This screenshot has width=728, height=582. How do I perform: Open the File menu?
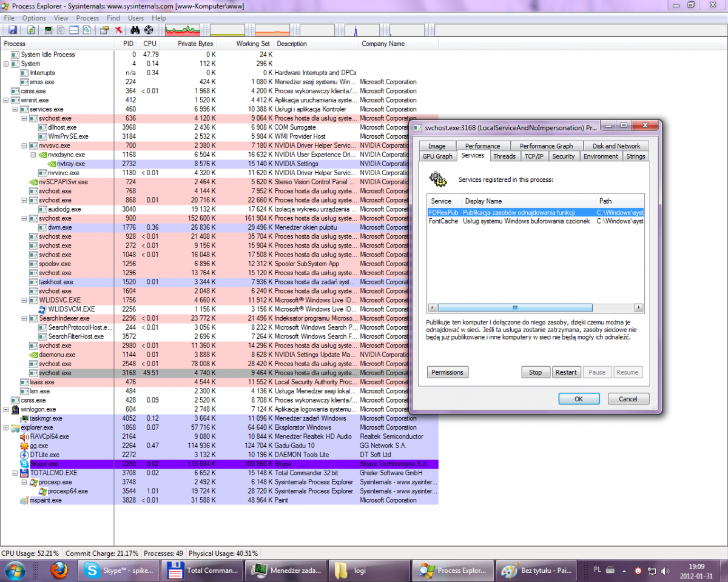[9, 18]
